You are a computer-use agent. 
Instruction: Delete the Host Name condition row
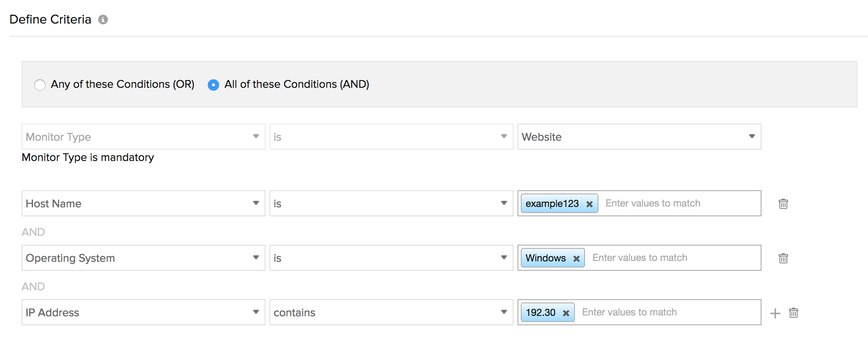coord(783,204)
